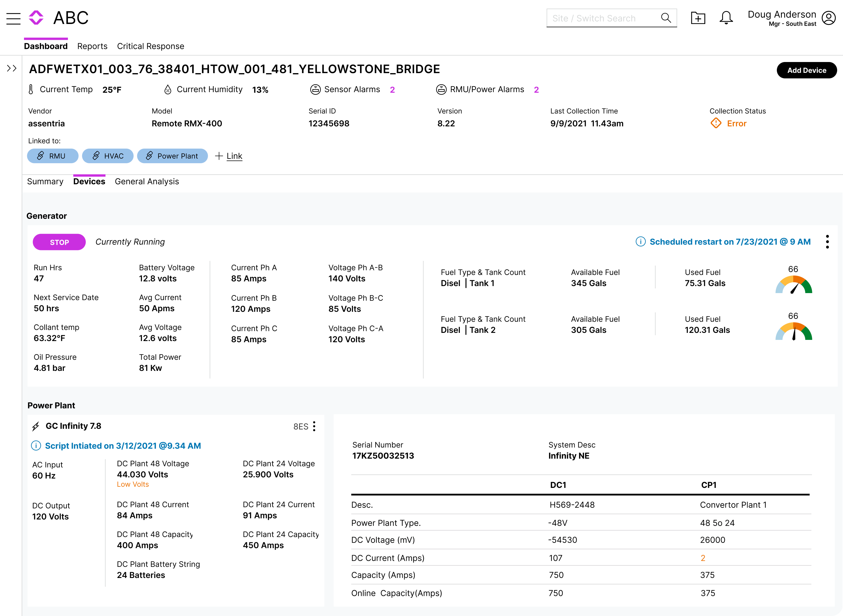843x616 pixels.
Task: Open Generator three-dot options menu
Action: point(827,242)
